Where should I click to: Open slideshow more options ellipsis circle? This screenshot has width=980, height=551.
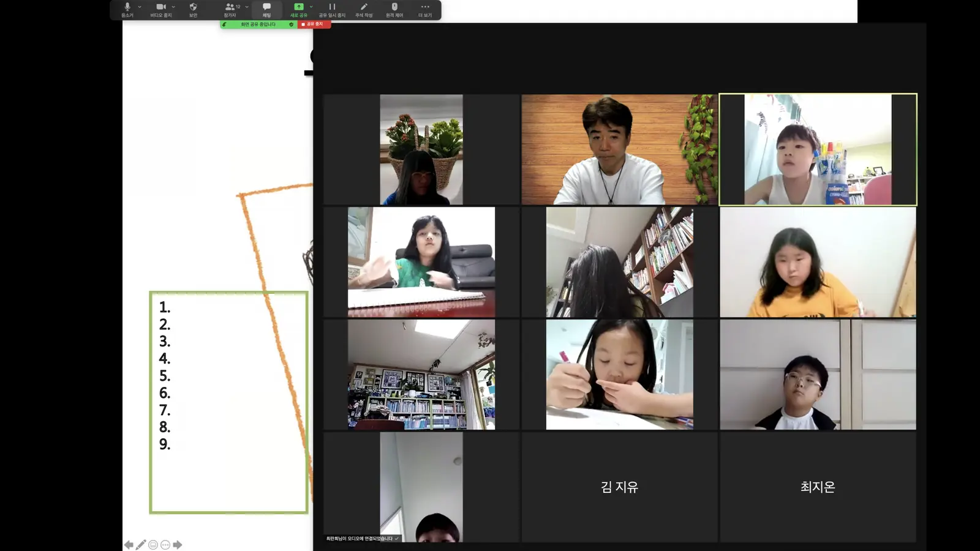coord(165,545)
